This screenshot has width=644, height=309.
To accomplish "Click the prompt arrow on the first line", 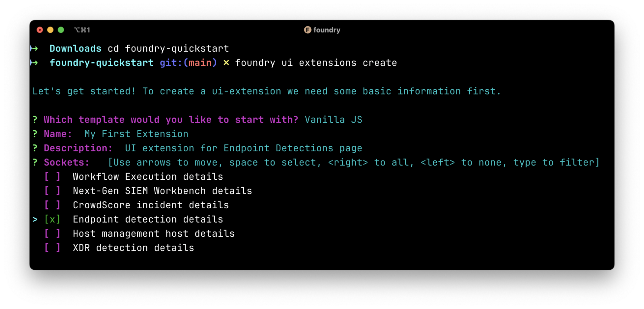I will pyautogui.click(x=34, y=48).
